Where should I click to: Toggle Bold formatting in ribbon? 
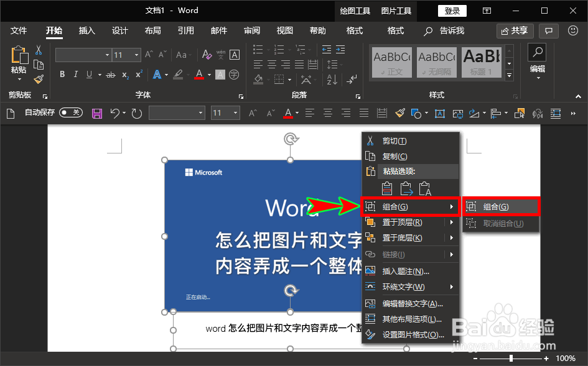(x=62, y=74)
